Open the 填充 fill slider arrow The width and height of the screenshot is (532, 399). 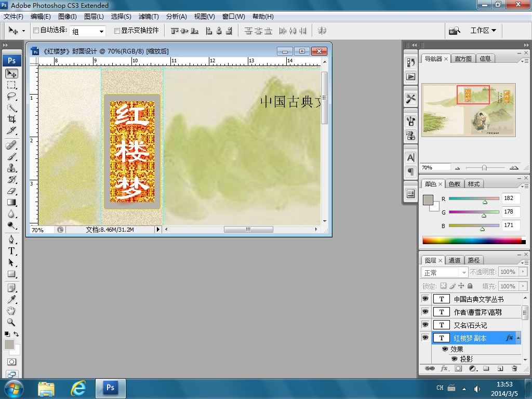point(523,286)
